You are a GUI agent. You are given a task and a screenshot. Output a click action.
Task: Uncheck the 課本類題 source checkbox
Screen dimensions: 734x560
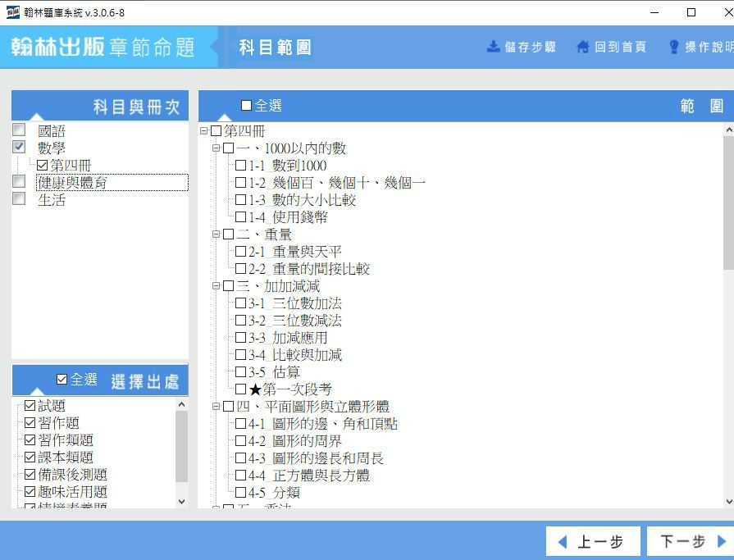coord(30,457)
